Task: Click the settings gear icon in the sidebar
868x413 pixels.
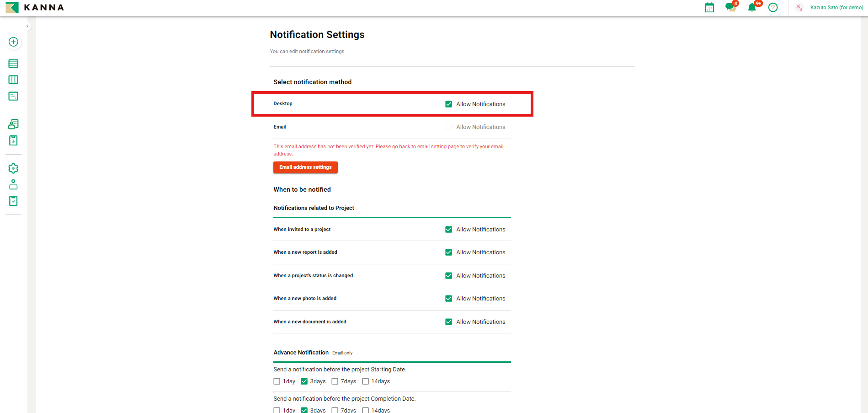Action: [x=13, y=168]
